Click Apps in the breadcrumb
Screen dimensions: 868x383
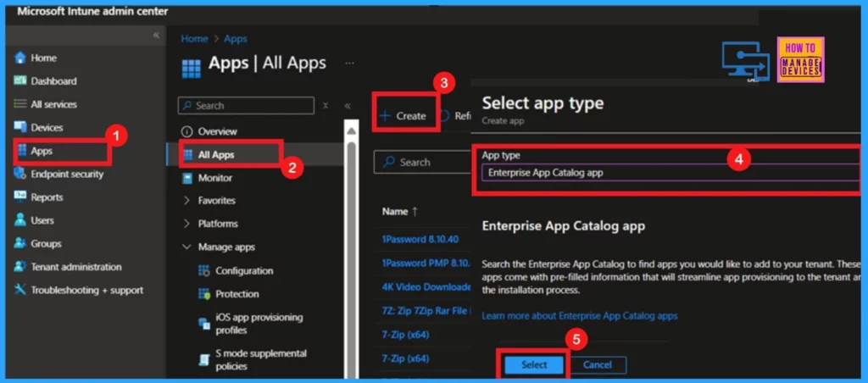236,39
